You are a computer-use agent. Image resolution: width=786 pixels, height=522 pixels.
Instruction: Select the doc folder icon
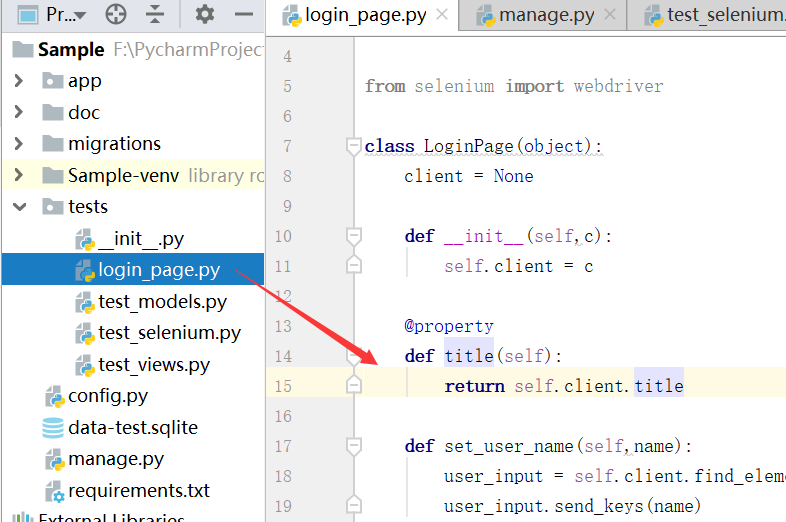[x=53, y=112]
